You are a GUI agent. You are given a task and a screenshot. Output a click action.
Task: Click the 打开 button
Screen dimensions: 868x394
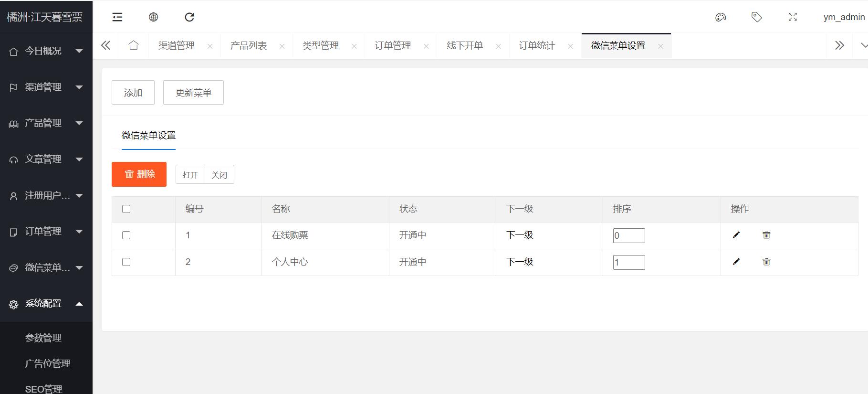tap(190, 175)
